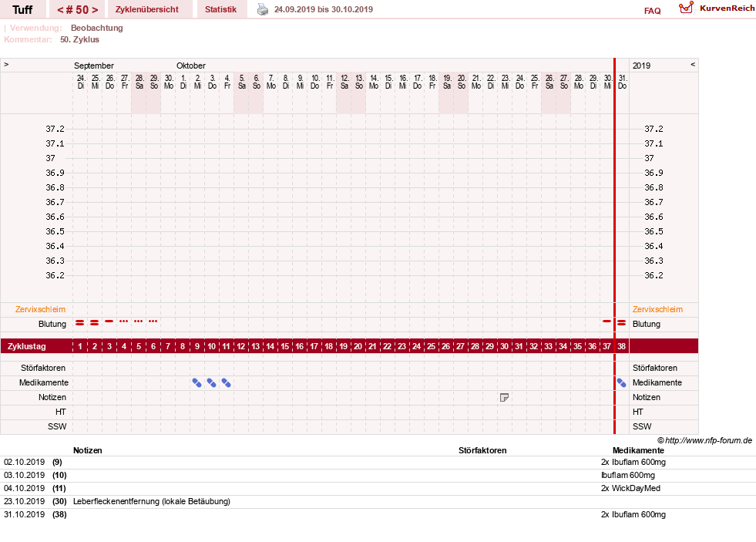Click the 2019 year label
This screenshot has width=756, height=542.
click(x=642, y=66)
